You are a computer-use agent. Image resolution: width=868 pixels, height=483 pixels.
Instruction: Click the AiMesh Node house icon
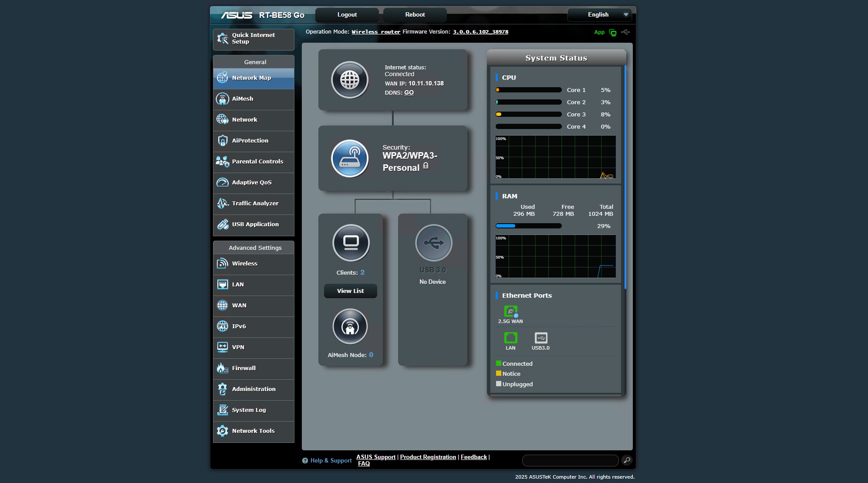click(350, 327)
